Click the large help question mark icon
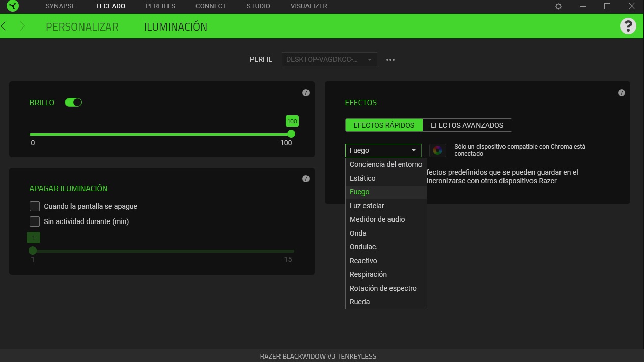 tap(628, 26)
